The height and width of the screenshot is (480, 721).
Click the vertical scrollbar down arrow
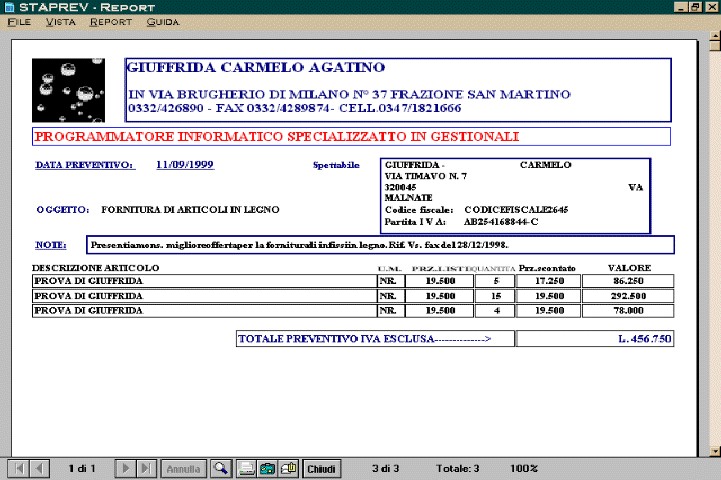click(x=714, y=451)
